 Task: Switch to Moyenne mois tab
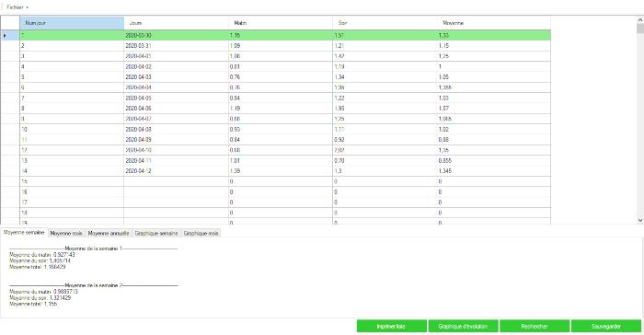[x=66, y=233]
